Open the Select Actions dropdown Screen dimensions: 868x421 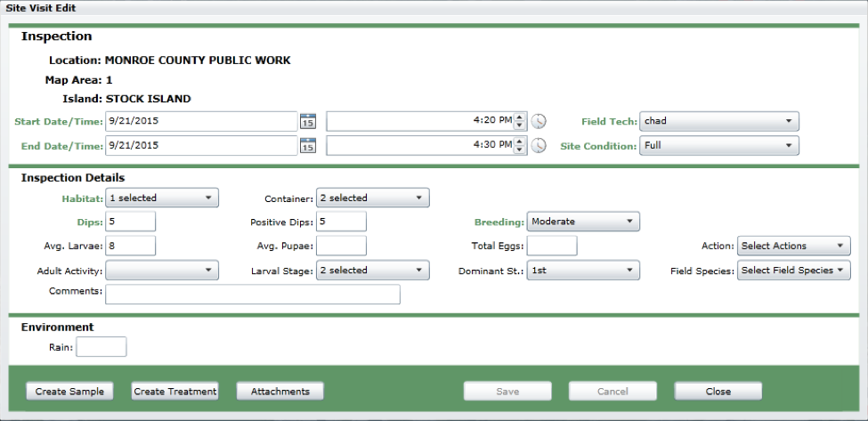[793, 246]
